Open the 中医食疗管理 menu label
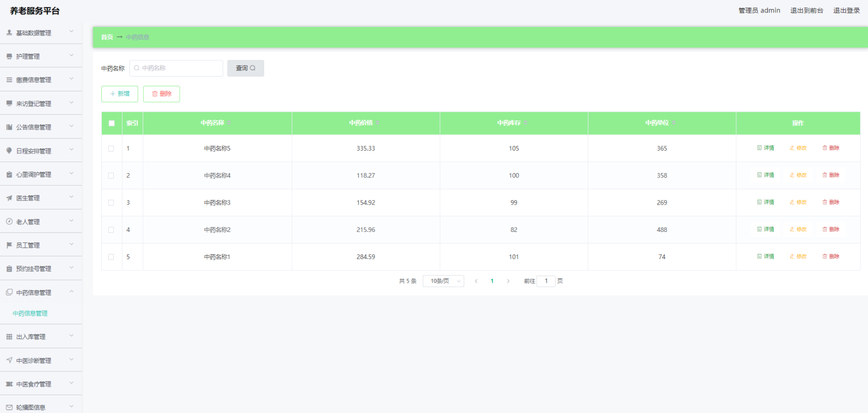This screenshot has width=868, height=413. tap(33, 384)
